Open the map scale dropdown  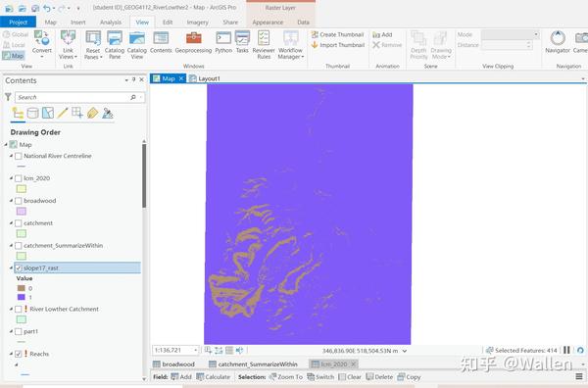tap(195, 350)
